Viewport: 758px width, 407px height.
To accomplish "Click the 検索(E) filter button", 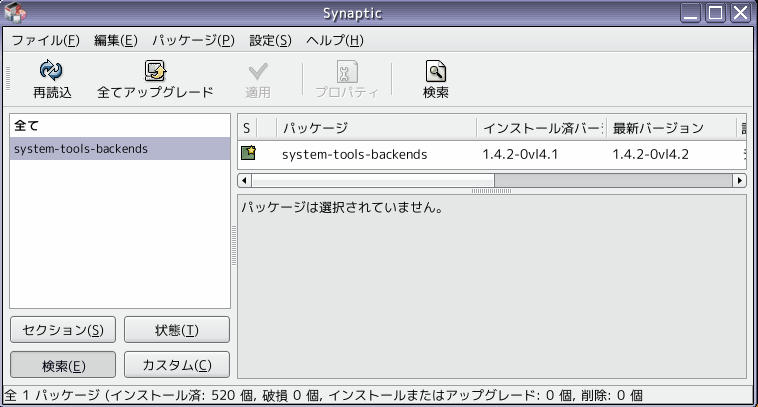I will 63,365.
